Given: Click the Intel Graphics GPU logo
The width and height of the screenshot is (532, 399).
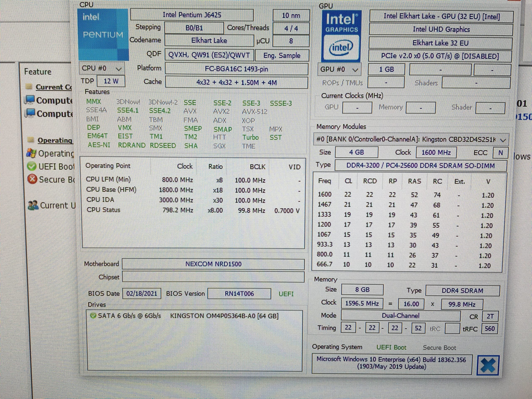Looking at the screenshot, I should coord(341,36).
